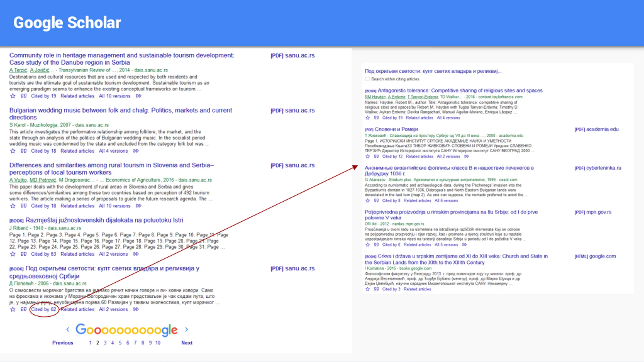Cite the Razmještaj južnoslovenskih dijalekata result
The height and width of the screenshot is (362, 644).
(23, 254)
